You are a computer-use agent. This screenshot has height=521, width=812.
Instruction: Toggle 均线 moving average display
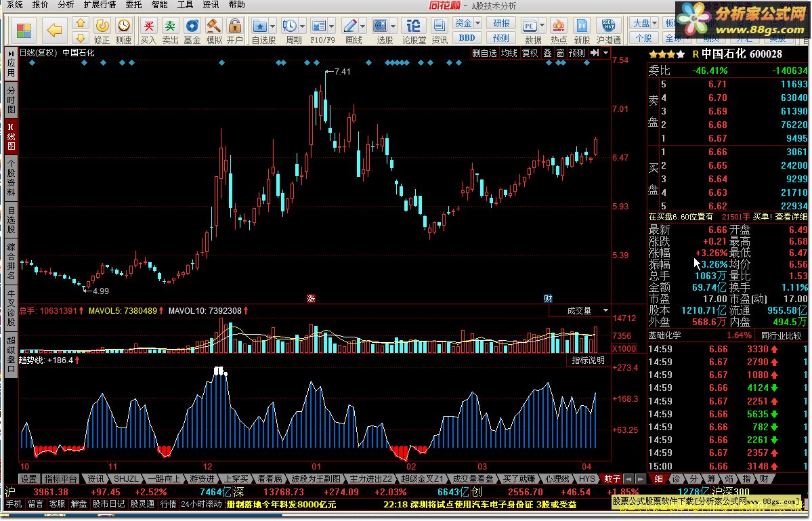click(x=509, y=53)
